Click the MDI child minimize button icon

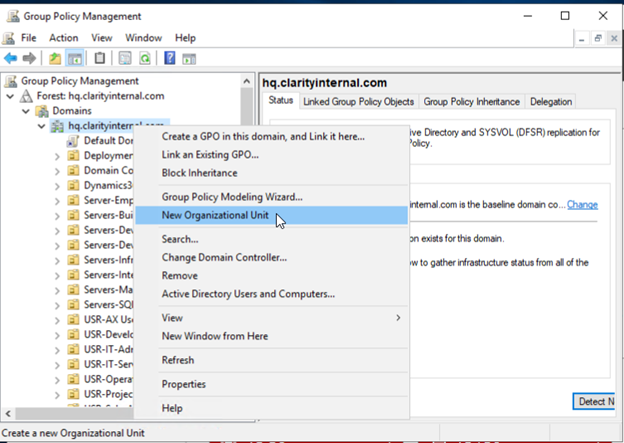582,39
